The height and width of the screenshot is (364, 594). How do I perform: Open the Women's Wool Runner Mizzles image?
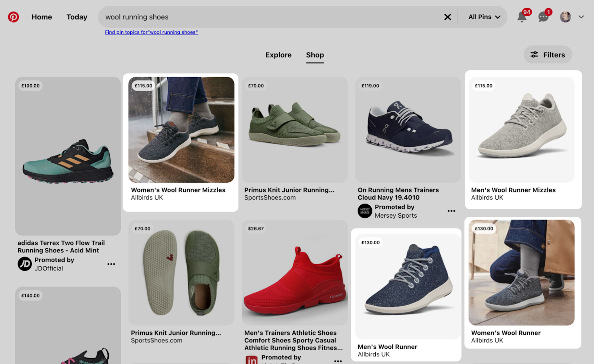[181, 130]
